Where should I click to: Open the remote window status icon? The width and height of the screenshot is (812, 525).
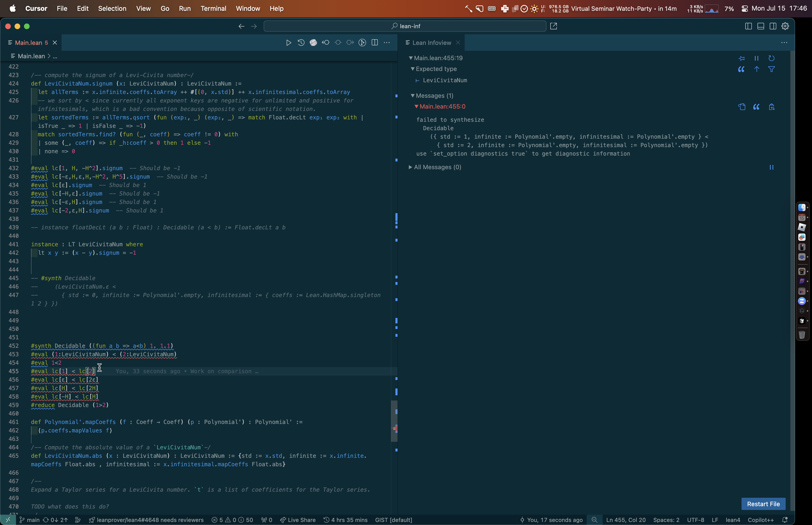click(x=8, y=520)
